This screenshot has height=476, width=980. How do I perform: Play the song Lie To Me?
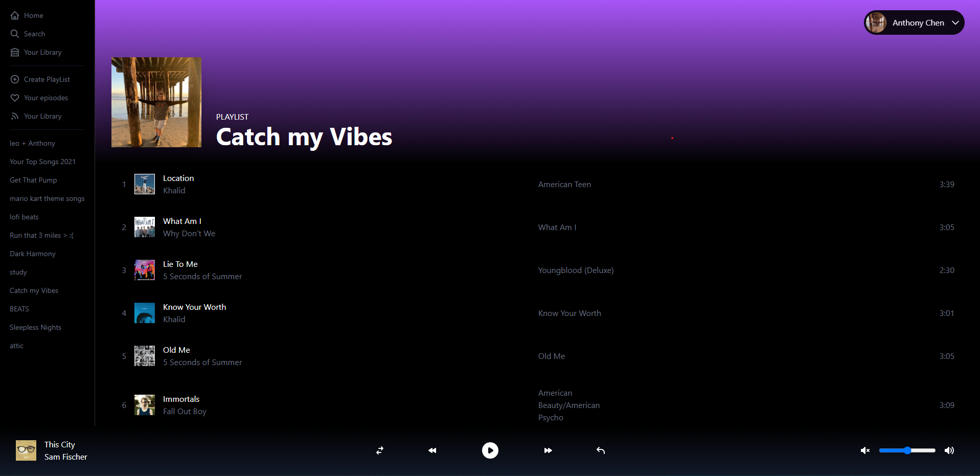pyautogui.click(x=180, y=264)
